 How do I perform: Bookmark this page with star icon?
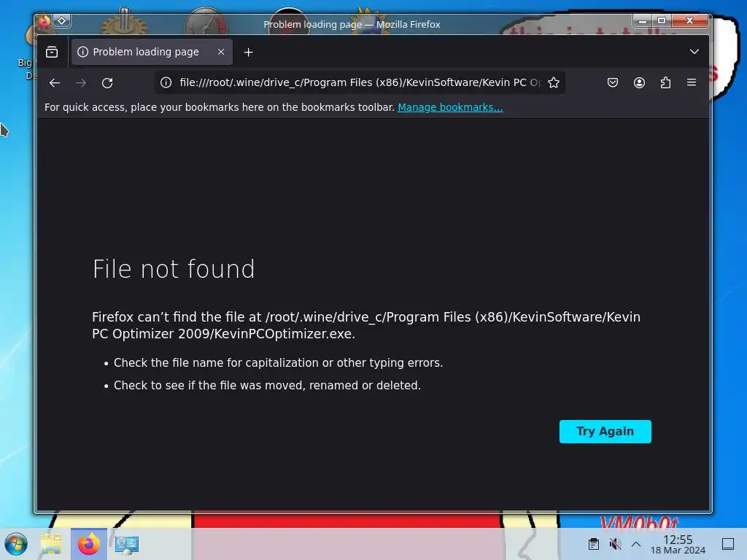(x=553, y=83)
